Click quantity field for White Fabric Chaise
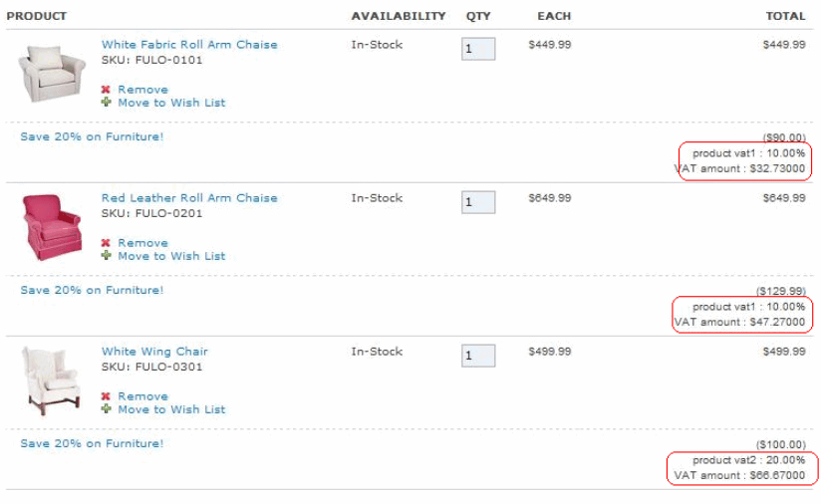This screenshot has width=821, height=504. click(x=478, y=49)
